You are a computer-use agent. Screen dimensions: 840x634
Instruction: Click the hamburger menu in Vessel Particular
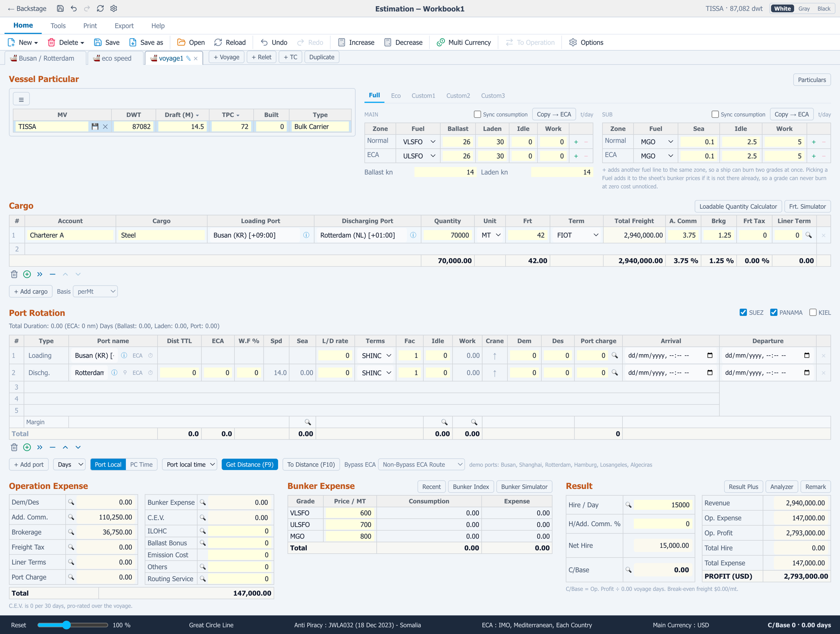[21, 100]
